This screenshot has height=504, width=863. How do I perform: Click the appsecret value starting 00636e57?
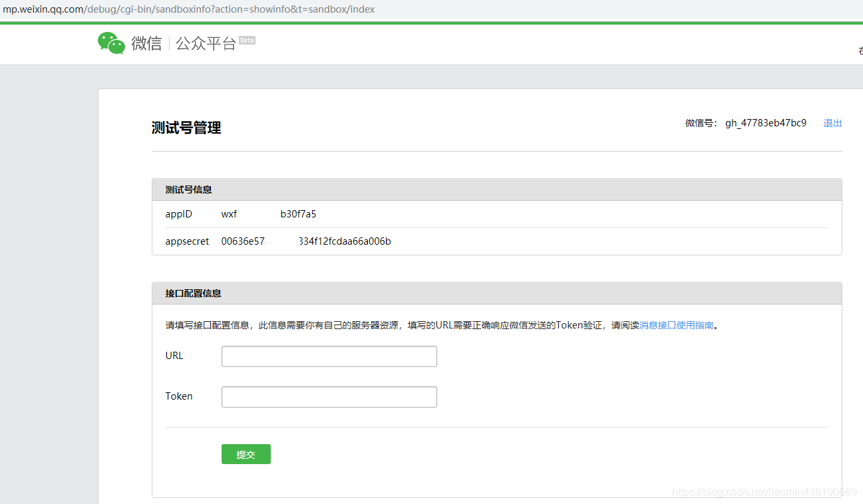coord(243,241)
